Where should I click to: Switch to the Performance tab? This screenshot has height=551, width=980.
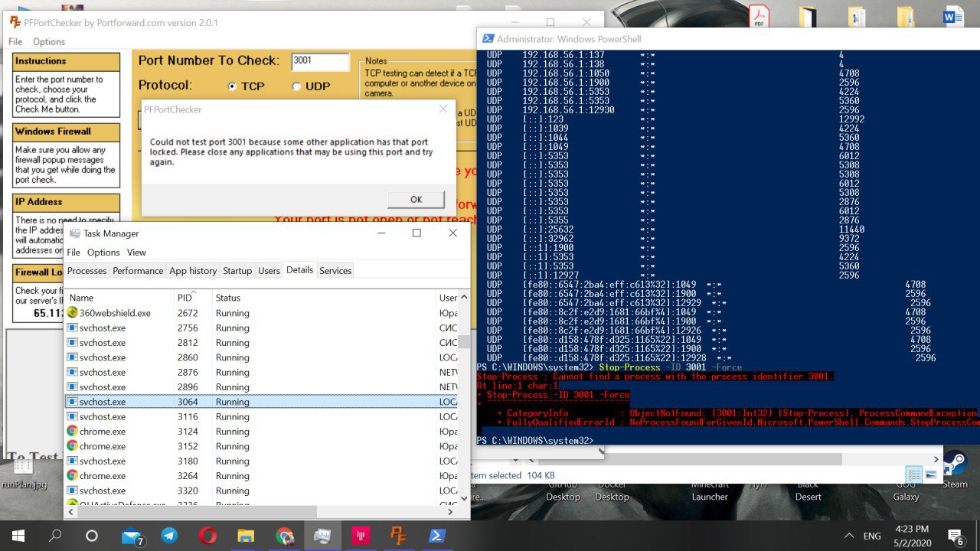[138, 271]
